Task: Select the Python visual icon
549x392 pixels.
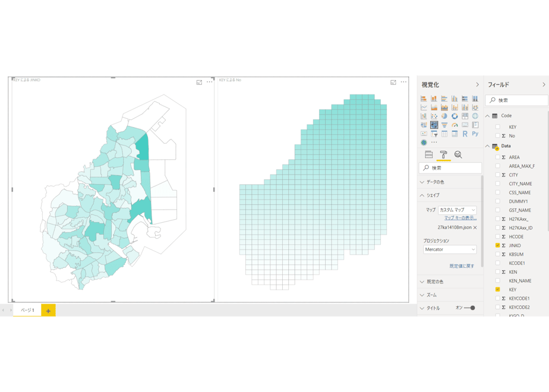Action: (475, 134)
